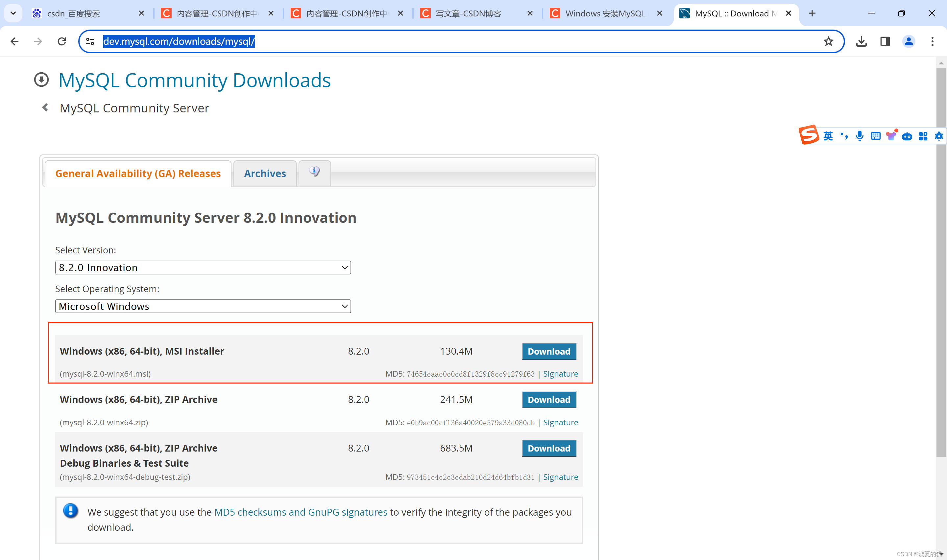Open the browser downloads panel
947x560 pixels.
pos(861,41)
